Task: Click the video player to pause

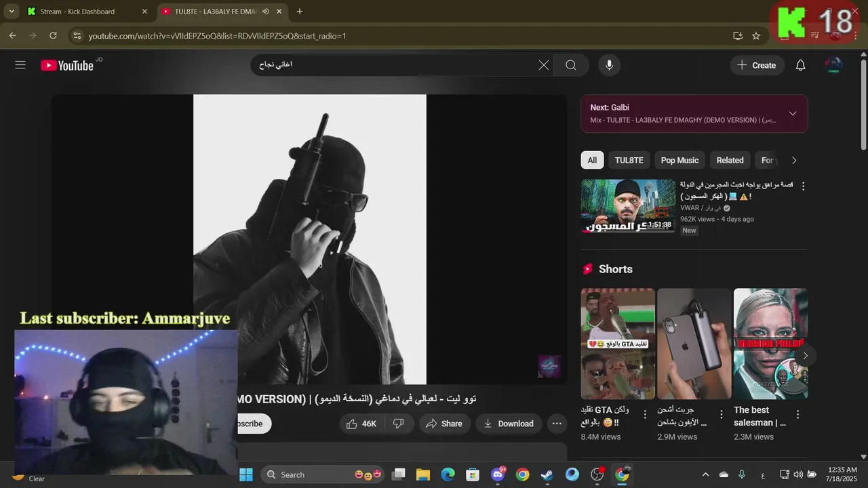Action: 309,239
